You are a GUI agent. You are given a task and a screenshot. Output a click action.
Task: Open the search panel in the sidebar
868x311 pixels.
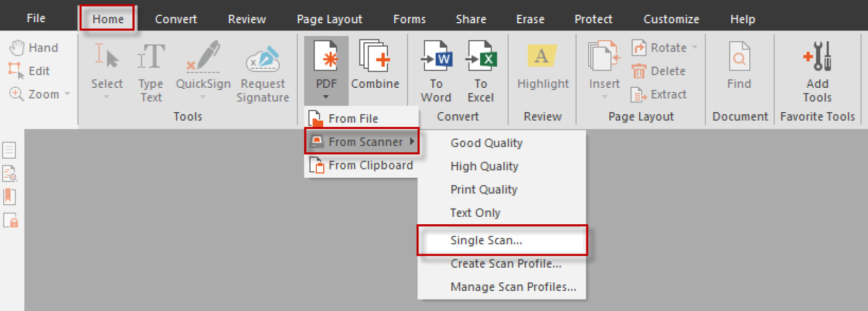[x=10, y=173]
